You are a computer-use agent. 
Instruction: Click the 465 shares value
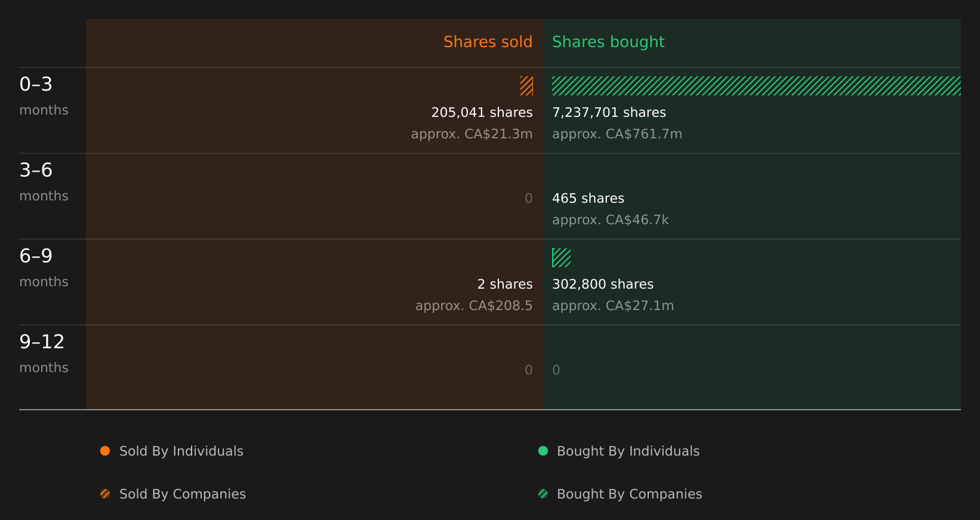tap(588, 199)
